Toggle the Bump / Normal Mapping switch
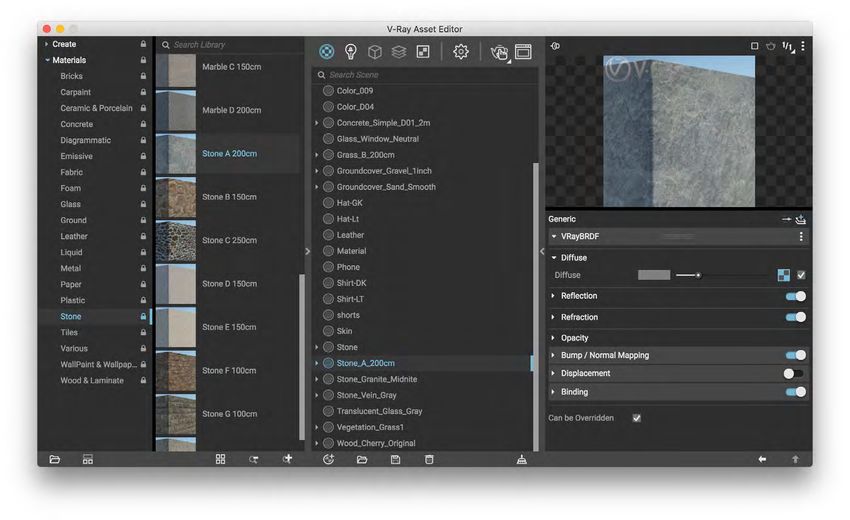Image resolution: width=850 pixels, height=520 pixels. pos(796,355)
